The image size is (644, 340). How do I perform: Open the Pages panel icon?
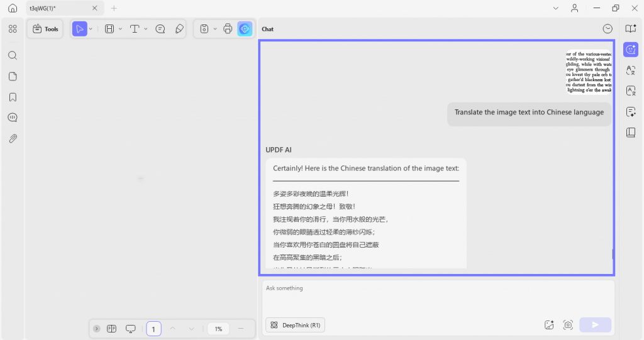coord(13,77)
